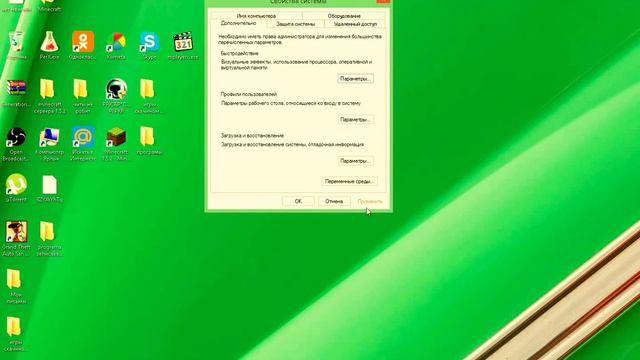Click the greyed Применить button
The width and height of the screenshot is (640, 360).
(370, 201)
